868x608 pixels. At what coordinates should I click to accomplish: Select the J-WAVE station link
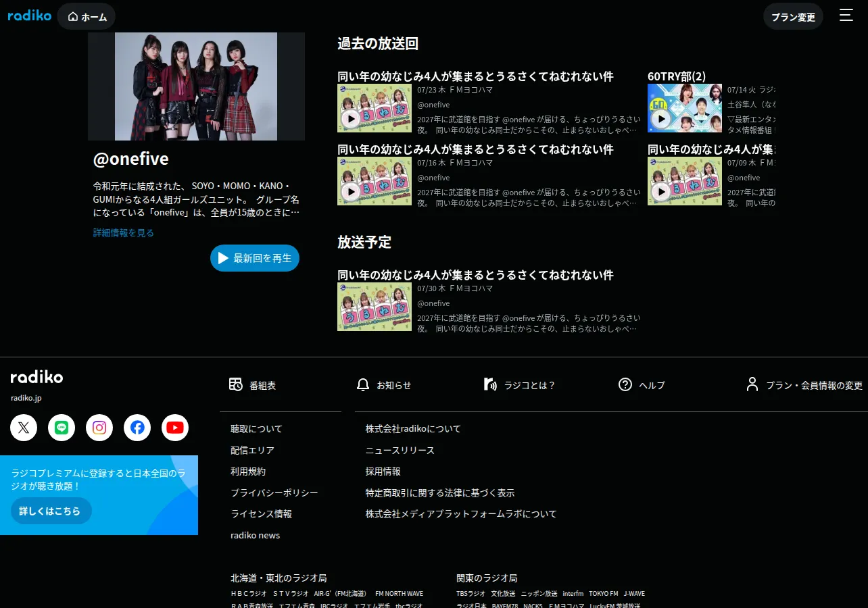click(634, 594)
